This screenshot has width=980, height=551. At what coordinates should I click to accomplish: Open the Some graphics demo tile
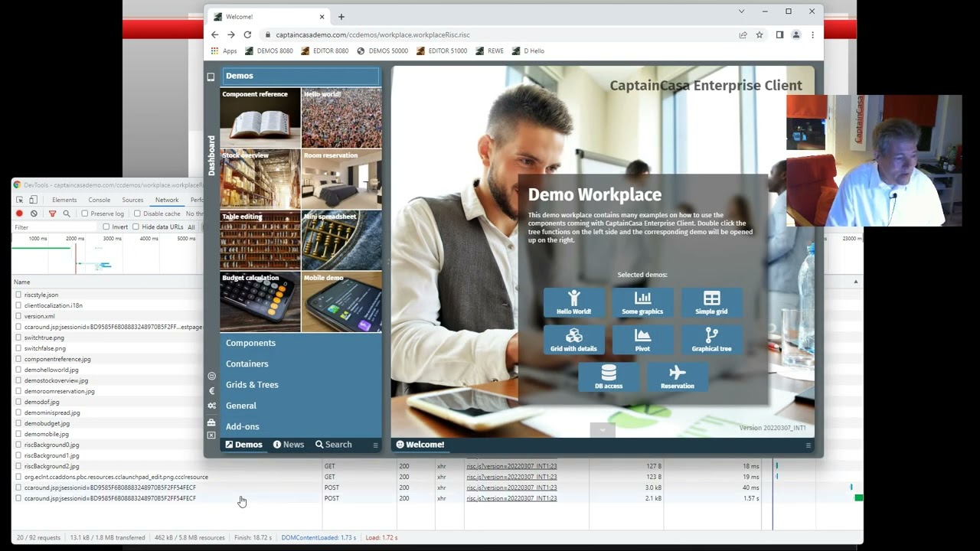coord(642,302)
